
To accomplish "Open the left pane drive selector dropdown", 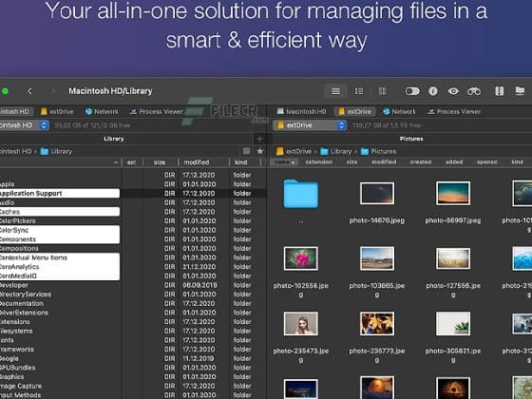I will (25, 125).
